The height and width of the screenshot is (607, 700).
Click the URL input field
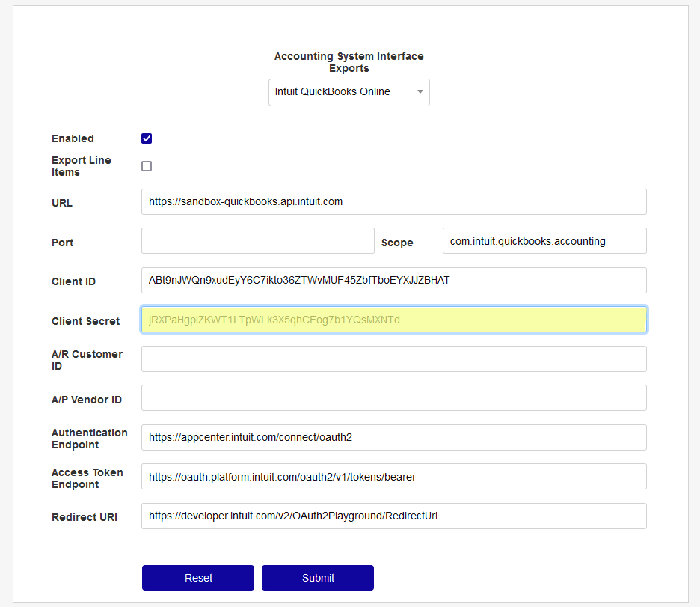pyautogui.click(x=393, y=202)
